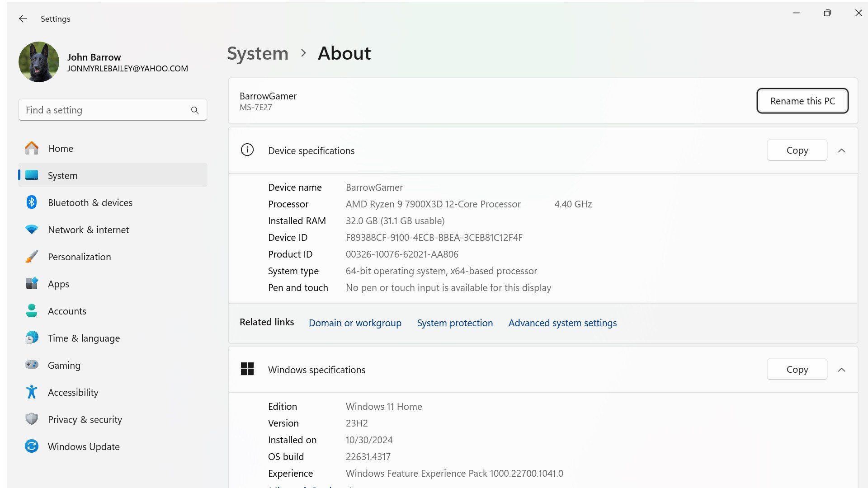Go to Windows Update page
This screenshot has width=868, height=488.
(113, 446)
